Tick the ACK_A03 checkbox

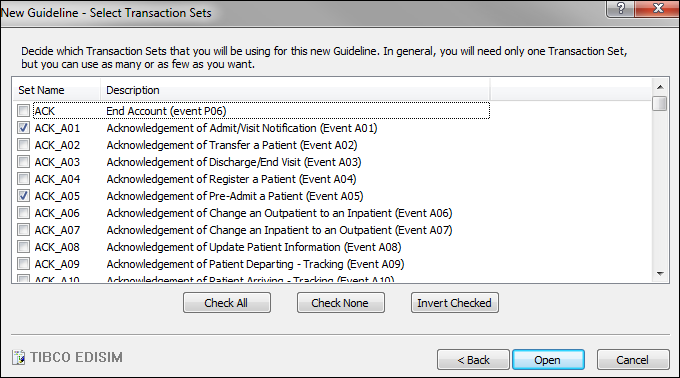pos(23,162)
